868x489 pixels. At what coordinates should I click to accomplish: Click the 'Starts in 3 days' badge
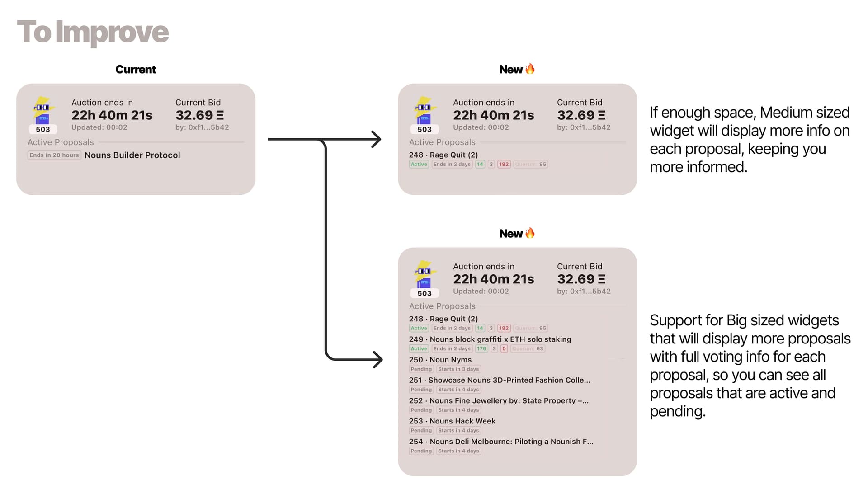point(458,369)
